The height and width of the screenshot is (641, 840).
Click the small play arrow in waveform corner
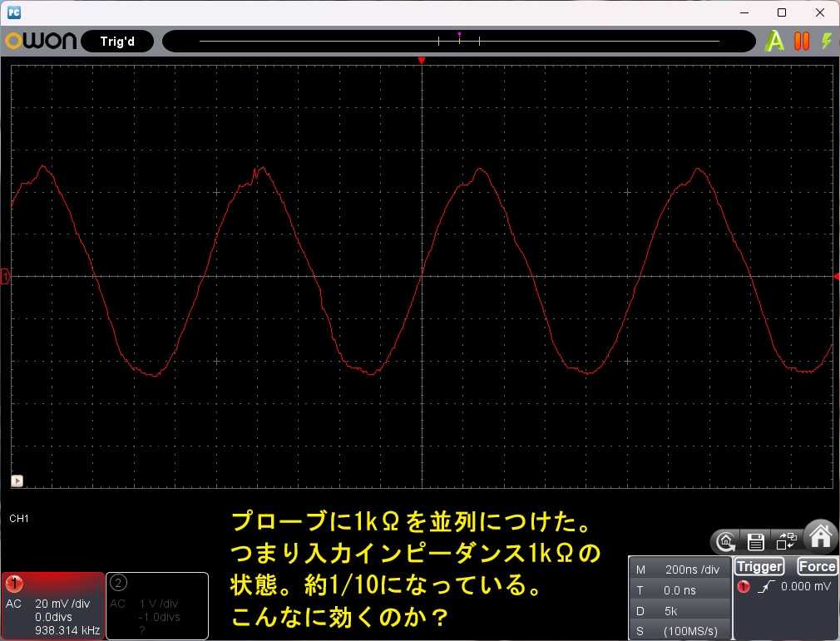[x=17, y=481]
